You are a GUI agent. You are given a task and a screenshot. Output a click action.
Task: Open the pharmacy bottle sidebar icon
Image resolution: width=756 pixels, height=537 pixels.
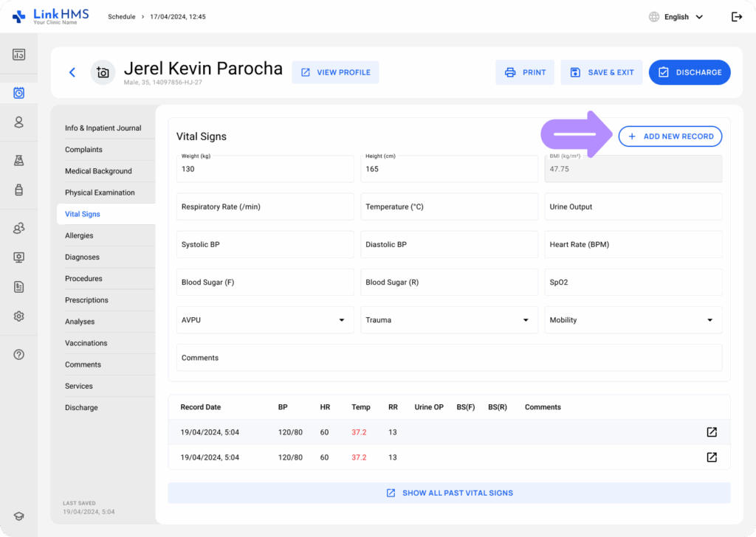18,190
